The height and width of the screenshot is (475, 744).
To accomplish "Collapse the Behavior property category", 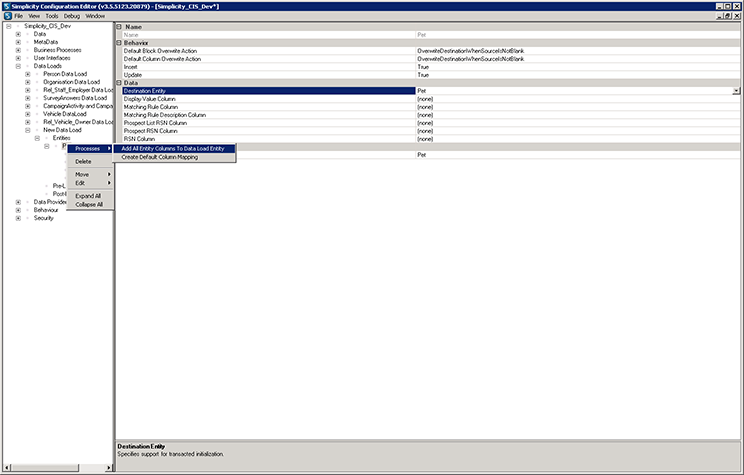I will [119, 43].
